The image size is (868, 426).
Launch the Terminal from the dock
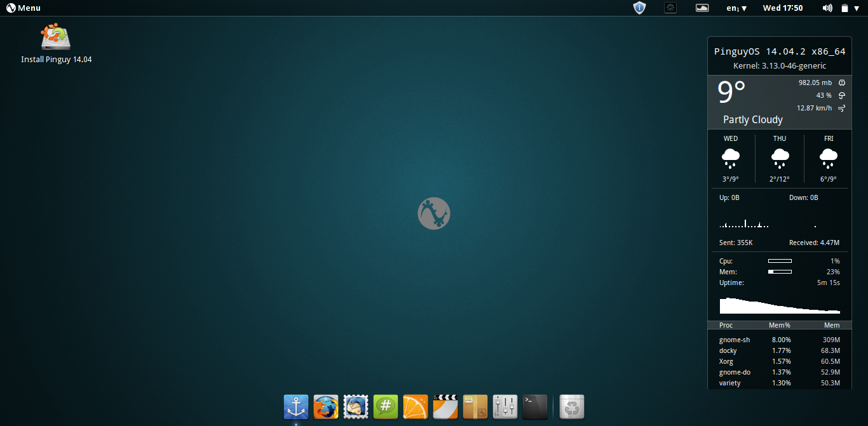click(x=535, y=407)
